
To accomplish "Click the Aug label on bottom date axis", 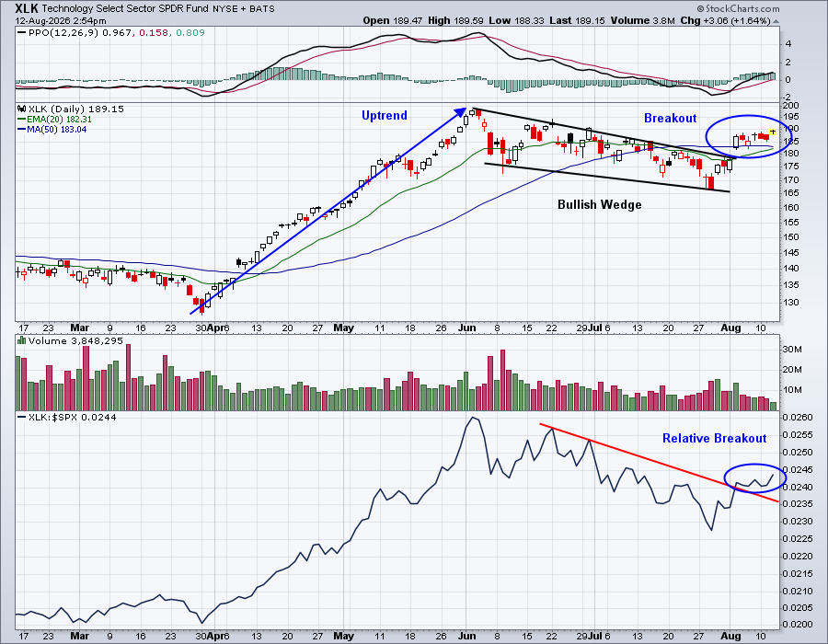I will 730,636.
